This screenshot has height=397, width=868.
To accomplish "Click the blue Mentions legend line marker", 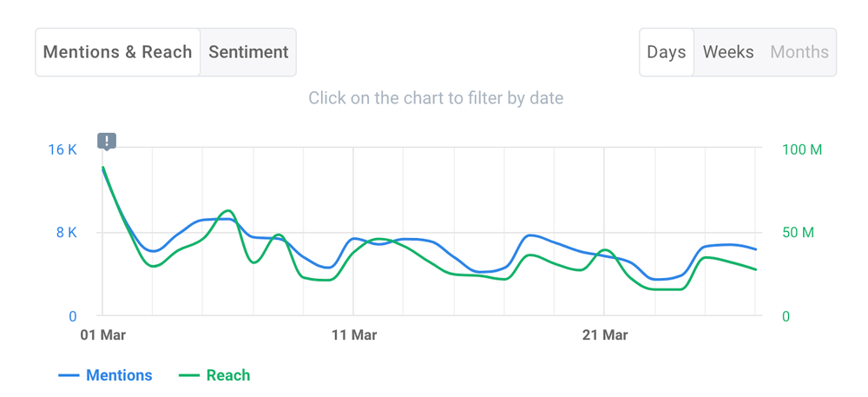I will 69,375.
